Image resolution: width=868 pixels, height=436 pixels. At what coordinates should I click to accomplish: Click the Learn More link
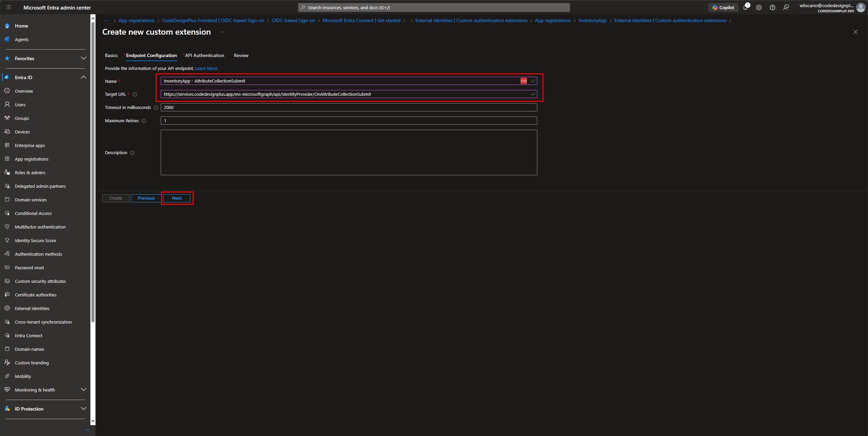point(206,69)
